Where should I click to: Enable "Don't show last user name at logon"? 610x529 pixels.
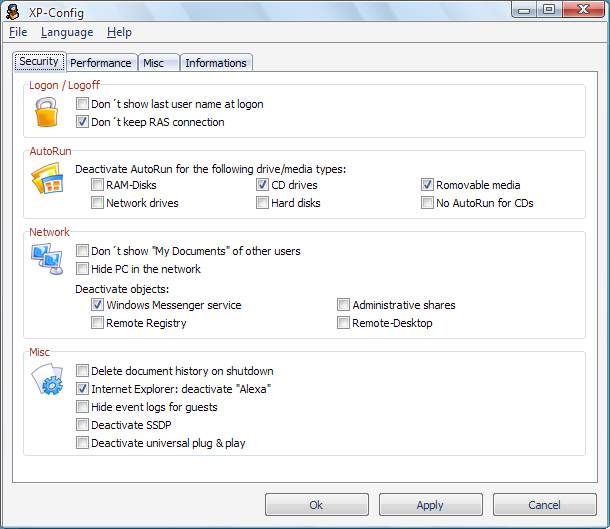pos(83,104)
